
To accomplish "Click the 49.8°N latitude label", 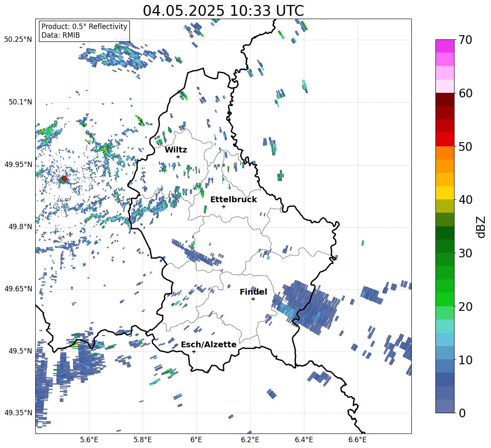I will (x=20, y=227).
